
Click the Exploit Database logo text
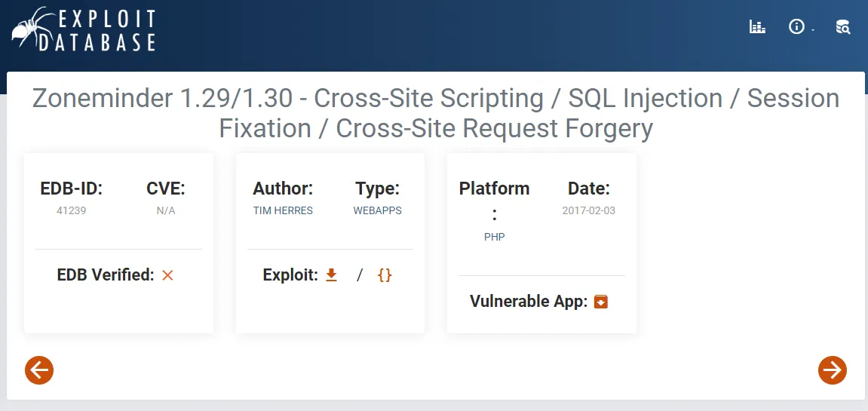(x=97, y=30)
